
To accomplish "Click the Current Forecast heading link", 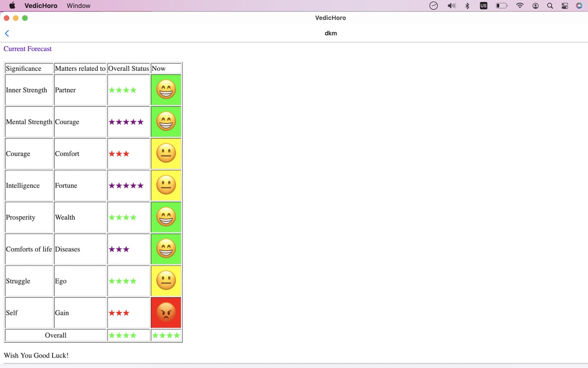I will (x=27, y=49).
